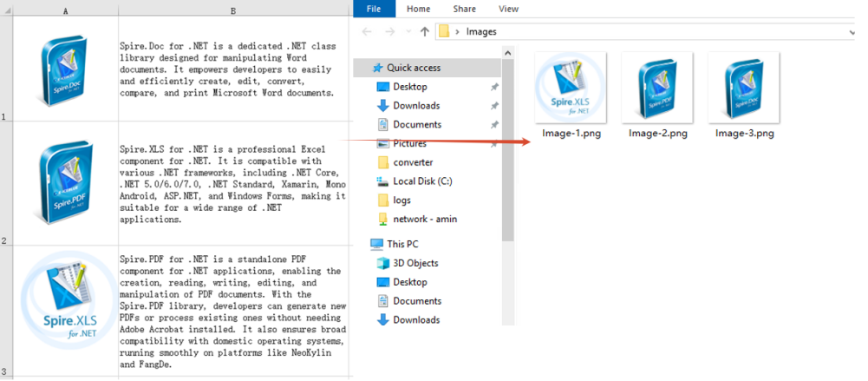
Task: Click the Image-2.png file name
Action: coord(657,134)
